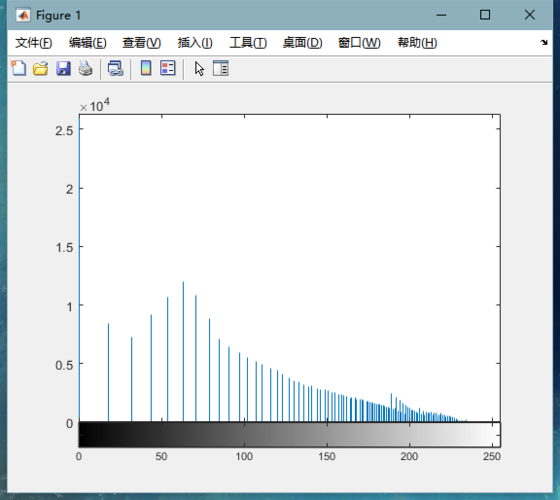The width and height of the screenshot is (560, 500).
Task: Click the Figure 1 window title
Action: coord(58,15)
